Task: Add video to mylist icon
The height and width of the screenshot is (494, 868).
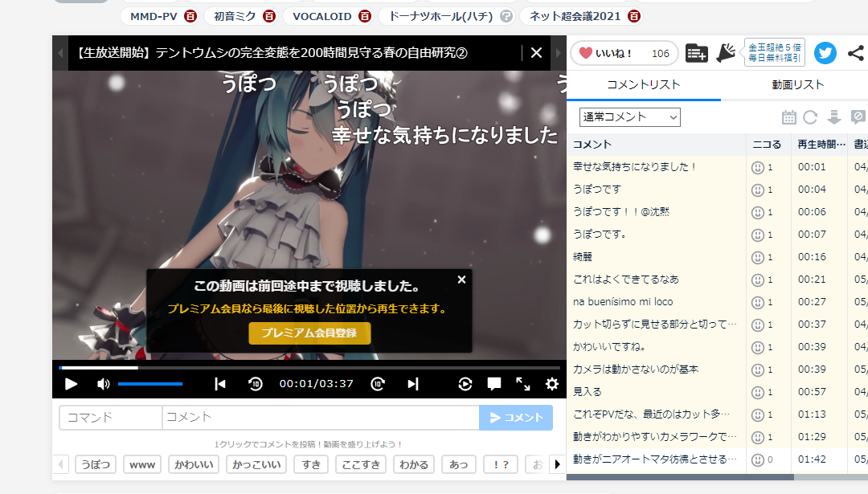Action: (696, 53)
